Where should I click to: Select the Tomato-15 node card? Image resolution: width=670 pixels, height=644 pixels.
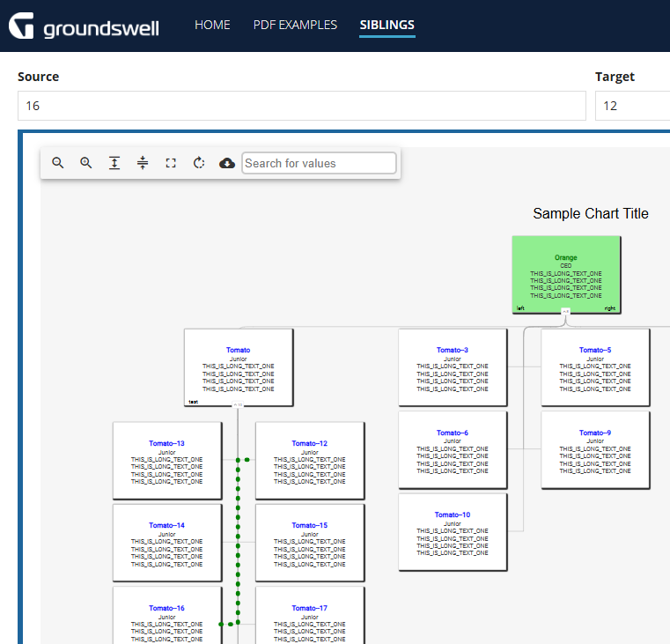tap(310, 543)
